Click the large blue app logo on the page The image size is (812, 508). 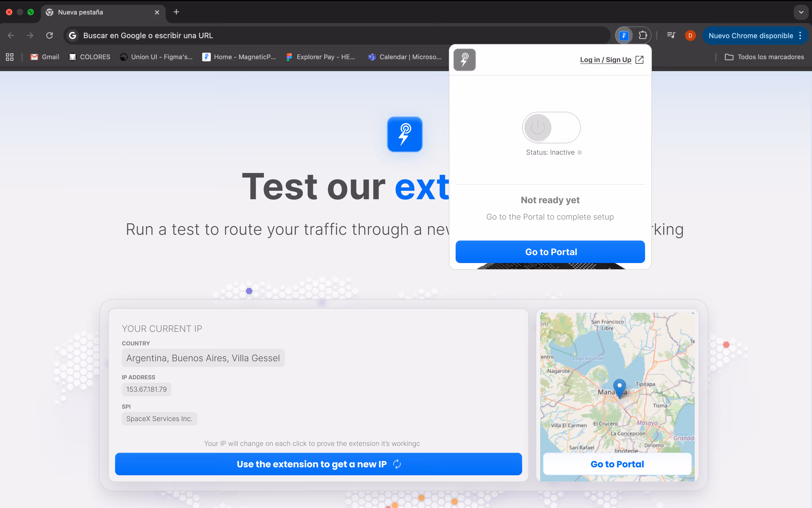[x=405, y=134]
